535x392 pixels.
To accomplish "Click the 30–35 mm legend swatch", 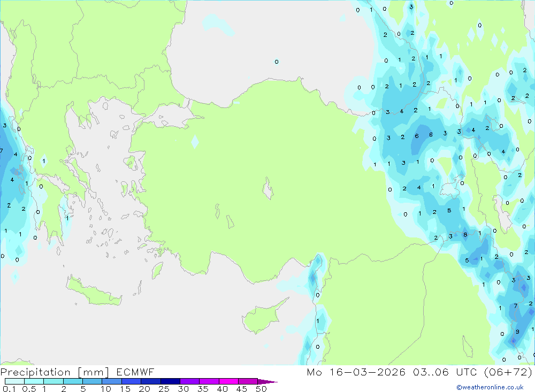I will click(190, 381).
